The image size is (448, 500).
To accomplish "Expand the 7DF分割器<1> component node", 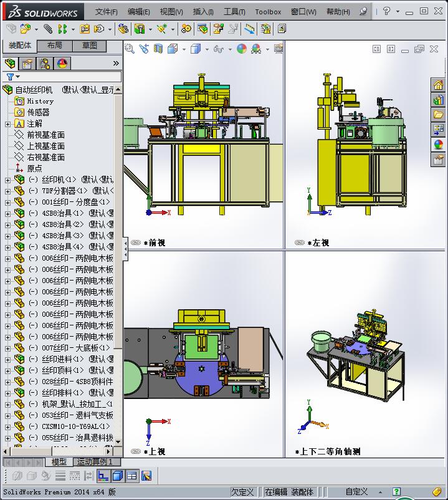I will (7, 191).
